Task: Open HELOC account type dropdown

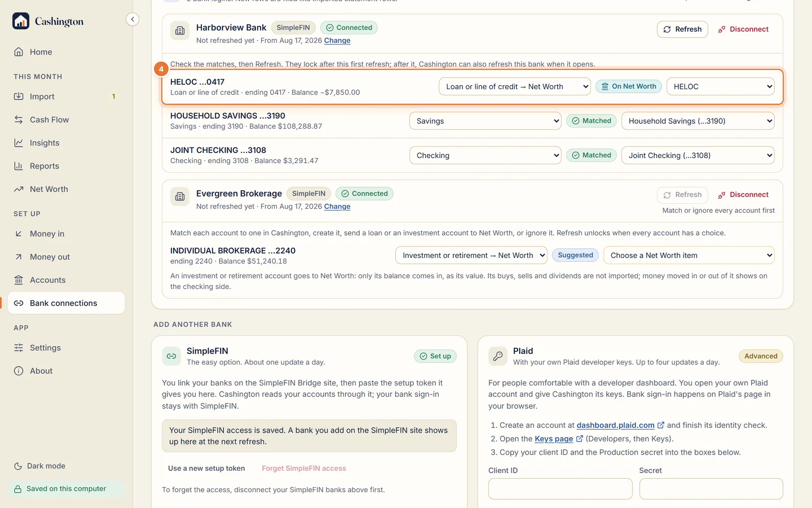Action: (515, 86)
